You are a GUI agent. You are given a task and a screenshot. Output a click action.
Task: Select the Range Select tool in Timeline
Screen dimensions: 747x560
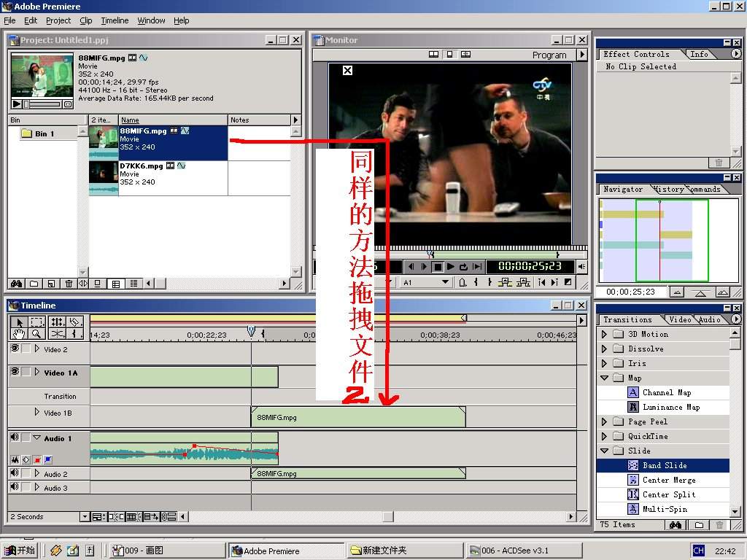[x=37, y=322]
